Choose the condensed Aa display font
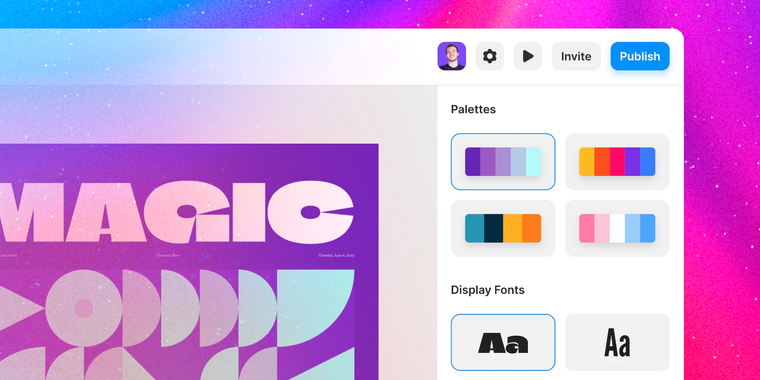The height and width of the screenshot is (380, 760). [x=617, y=342]
